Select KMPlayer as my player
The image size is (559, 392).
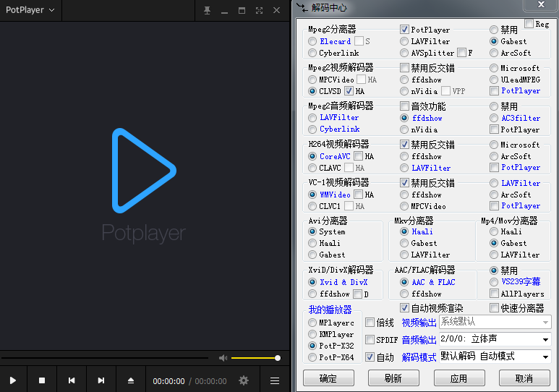coord(312,334)
